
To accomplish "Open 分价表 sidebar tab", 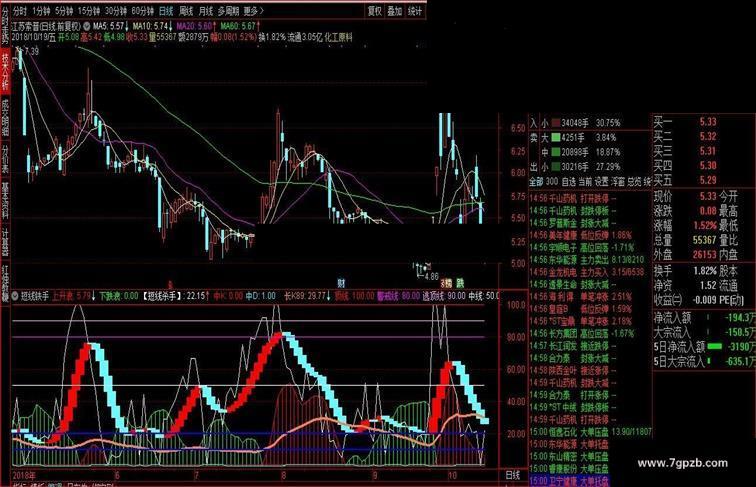I will (5, 159).
